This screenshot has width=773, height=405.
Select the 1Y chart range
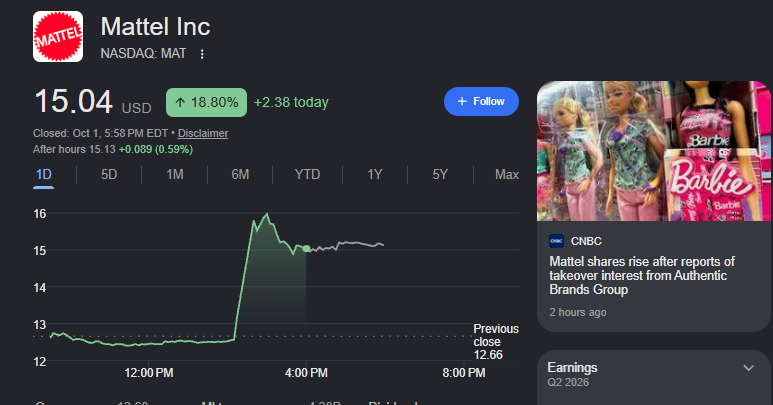[x=375, y=174]
